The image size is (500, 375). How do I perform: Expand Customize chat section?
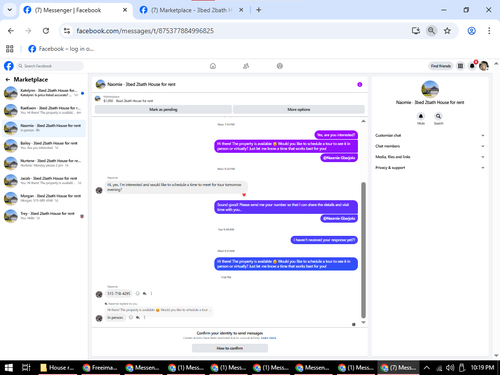[x=430, y=135]
